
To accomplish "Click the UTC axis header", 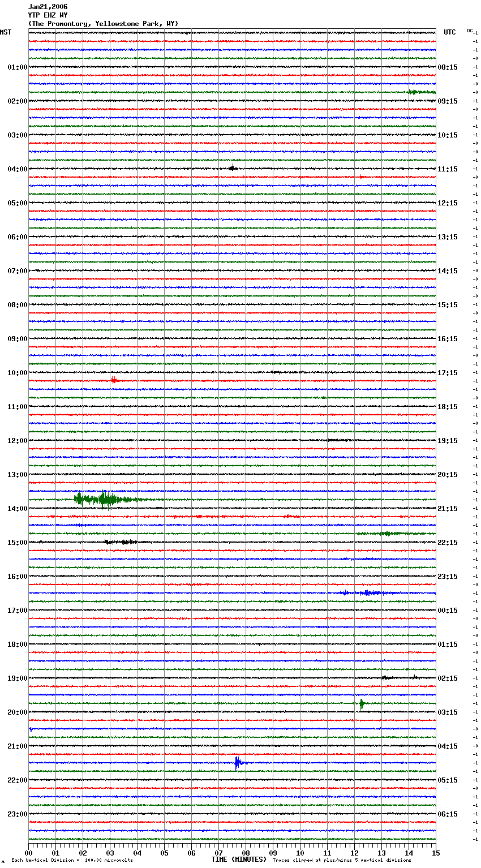I will coord(449,32).
